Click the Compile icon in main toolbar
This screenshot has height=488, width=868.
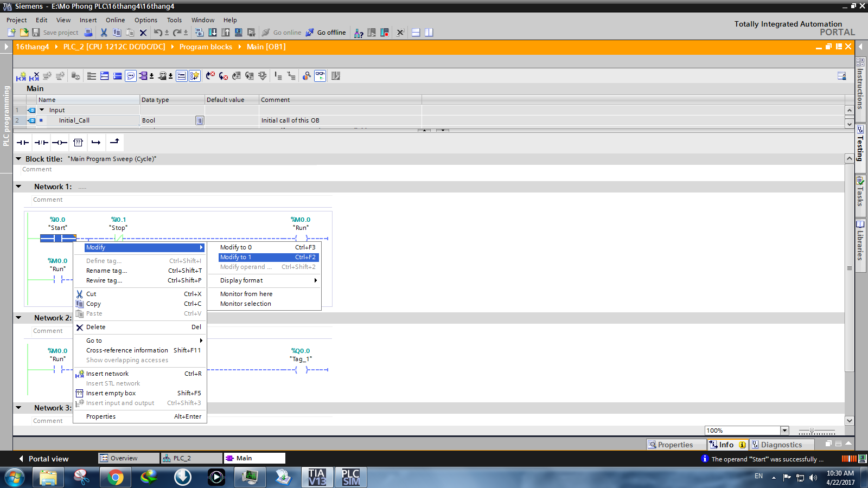click(199, 33)
